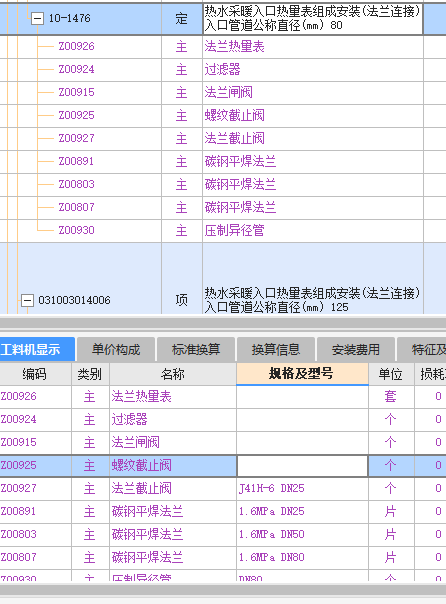Click Z00803 code in lower table

[x=18, y=534]
